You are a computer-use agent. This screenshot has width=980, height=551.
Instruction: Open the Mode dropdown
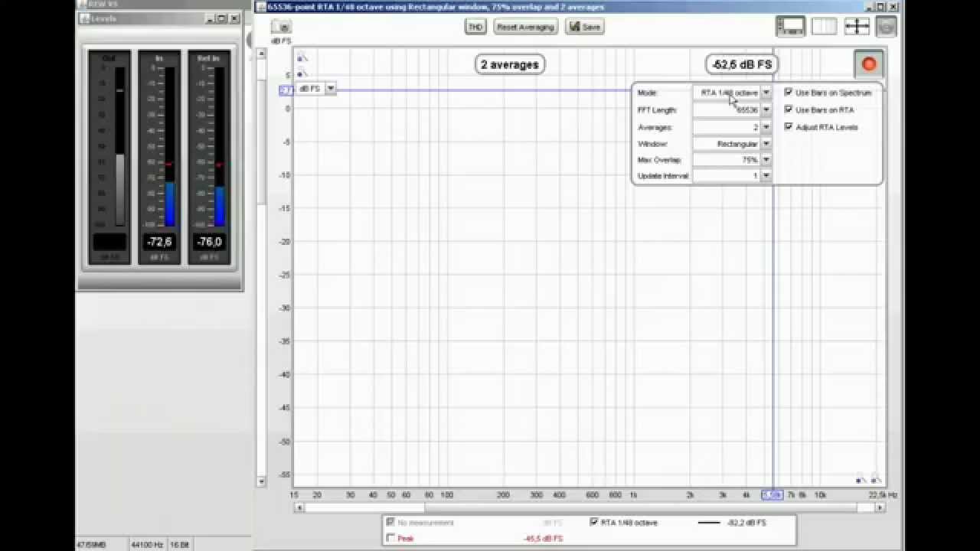pyautogui.click(x=766, y=93)
